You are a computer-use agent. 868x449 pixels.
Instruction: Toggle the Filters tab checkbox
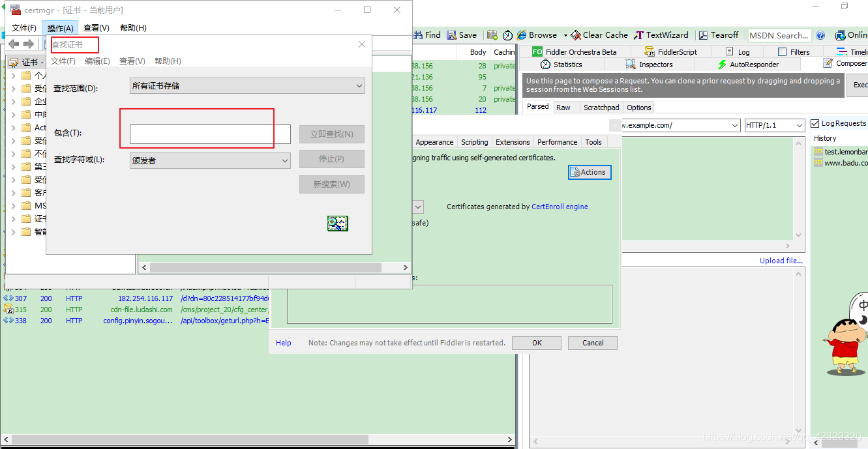tap(783, 52)
